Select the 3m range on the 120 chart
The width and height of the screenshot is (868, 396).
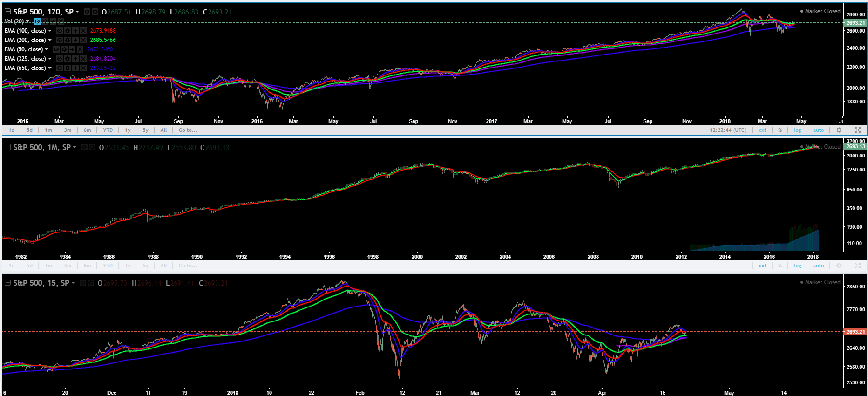[68, 130]
